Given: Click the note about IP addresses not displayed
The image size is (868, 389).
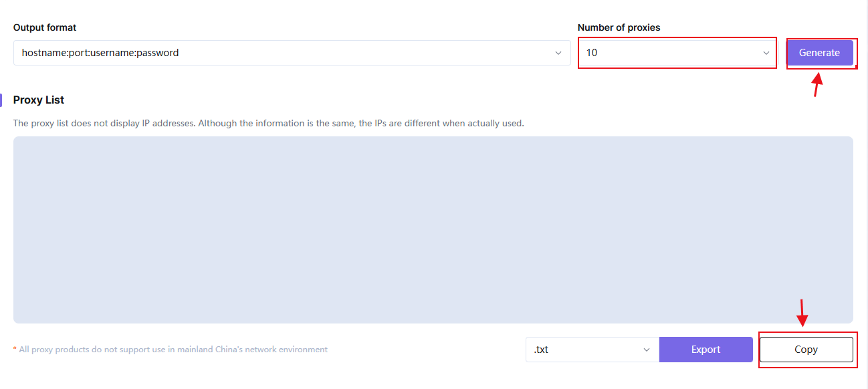Looking at the screenshot, I should click(268, 124).
